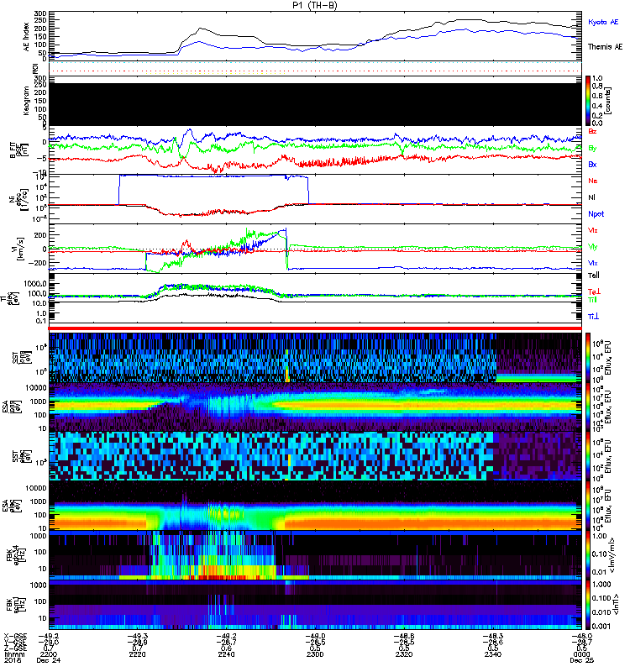Click the X-GSE value -49.0
630x672 pixels.
tap(315, 637)
